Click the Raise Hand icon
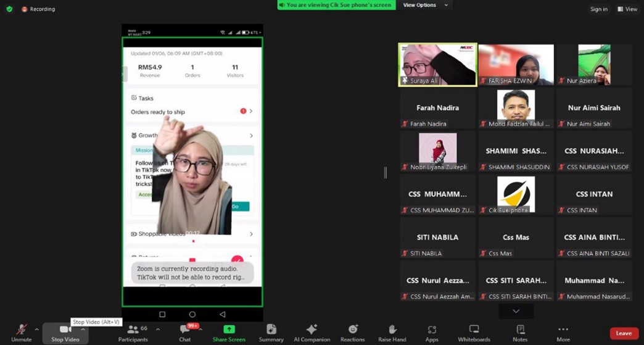Viewport: 644px width, 345px height. click(392, 332)
